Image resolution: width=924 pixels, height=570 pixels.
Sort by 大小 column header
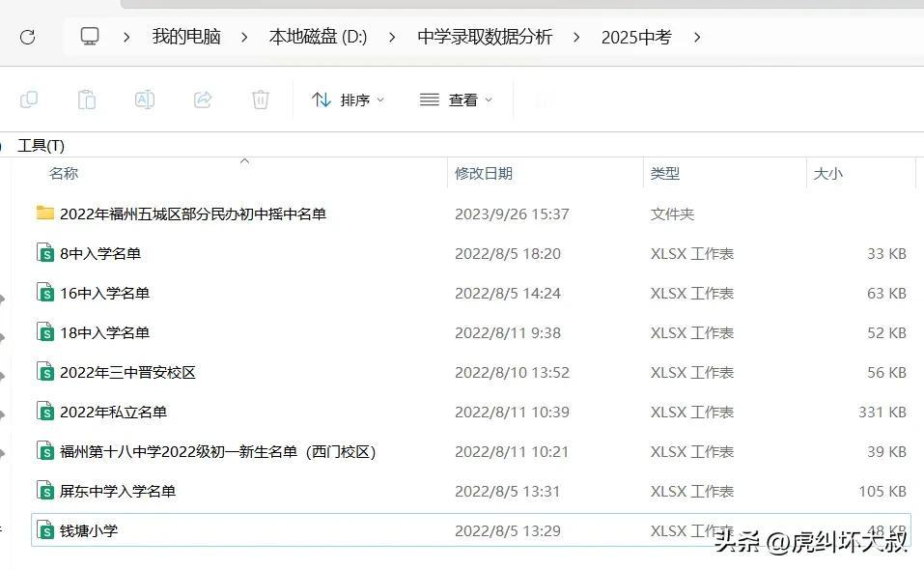[x=828, y=173]
